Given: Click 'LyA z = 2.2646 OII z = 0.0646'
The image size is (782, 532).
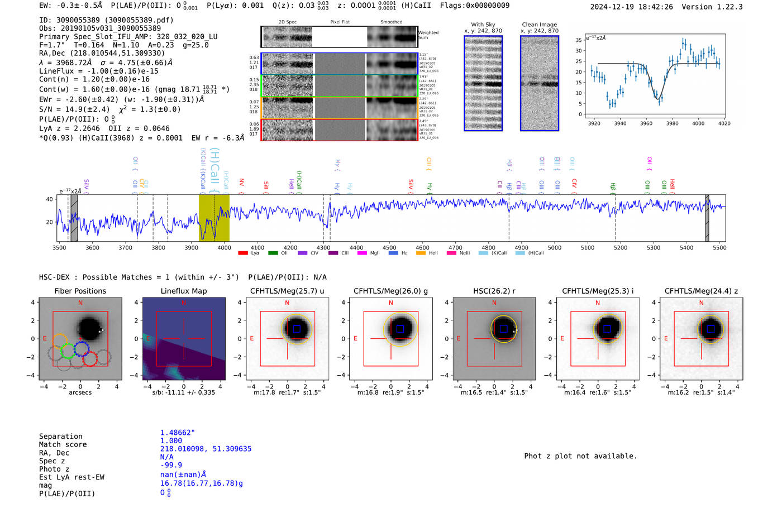Looking at the screenshot, I should pyautogui.click(x=104, y=128).
